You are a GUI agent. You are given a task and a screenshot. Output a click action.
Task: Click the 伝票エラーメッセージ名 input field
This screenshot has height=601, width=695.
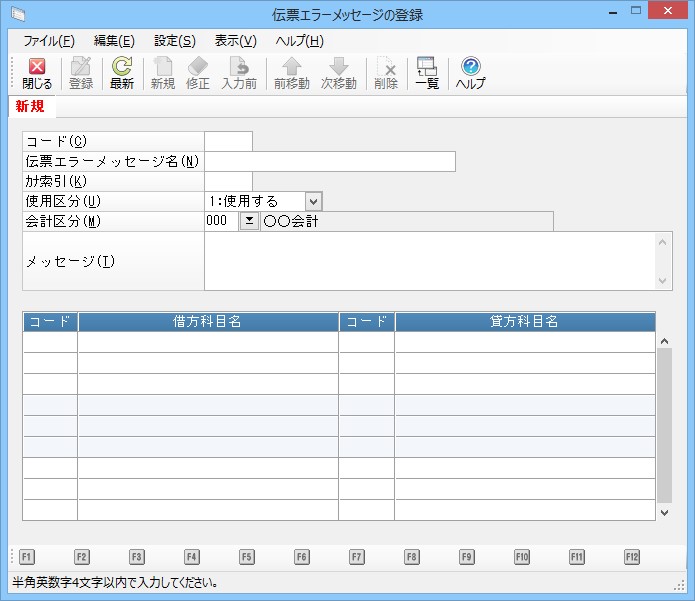[330, 162]
